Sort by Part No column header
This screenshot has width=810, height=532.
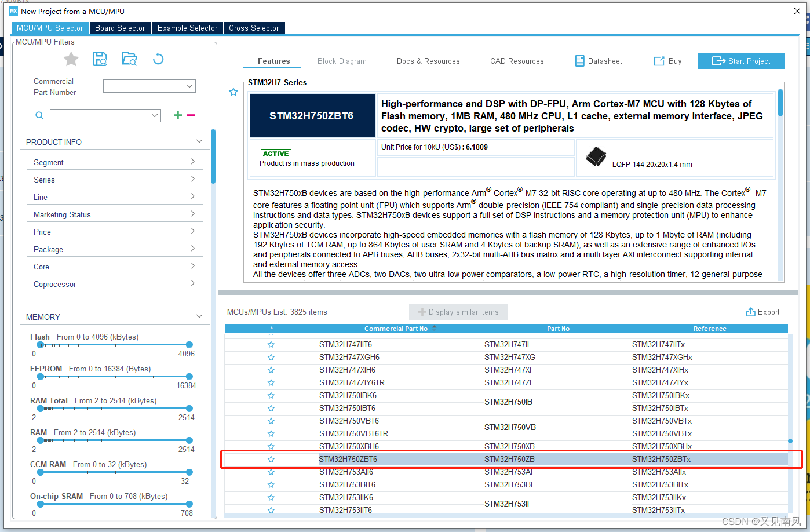point(558,329)
